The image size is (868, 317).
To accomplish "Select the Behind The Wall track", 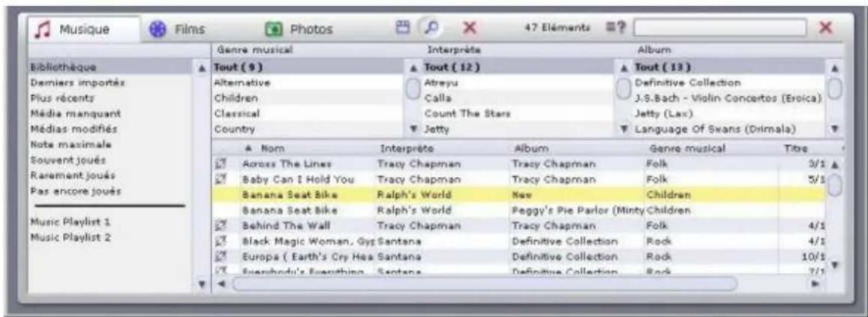I will [x=519, y=226].
